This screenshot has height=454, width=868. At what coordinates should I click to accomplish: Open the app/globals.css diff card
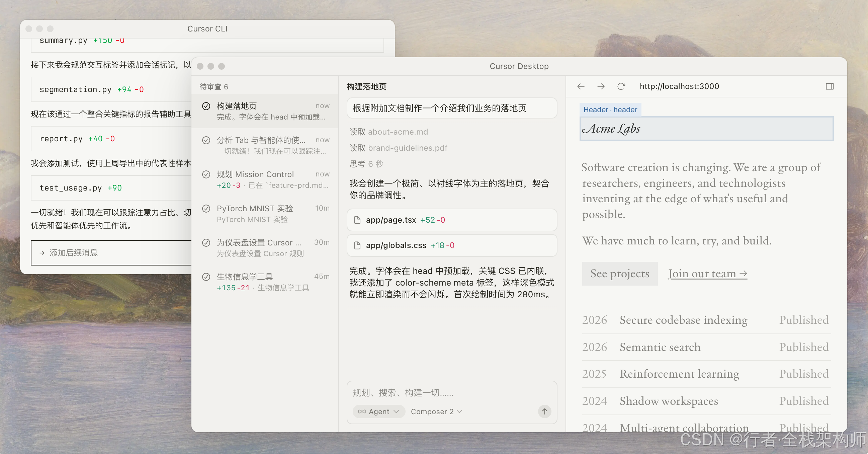[x=451, y=245]
